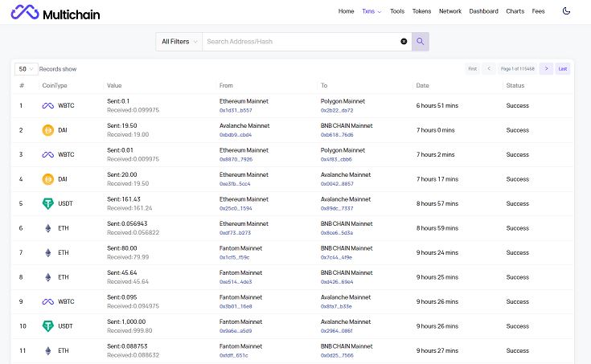Viewport: 591px width, 364px height.
Task: Click the First page button
Action: (472, 68)
